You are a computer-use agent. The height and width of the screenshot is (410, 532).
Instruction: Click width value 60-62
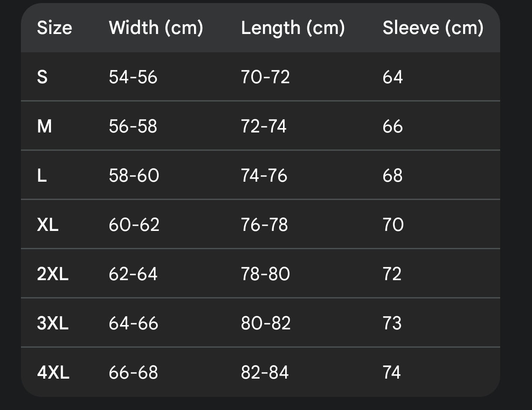click(x=134, y=225)
